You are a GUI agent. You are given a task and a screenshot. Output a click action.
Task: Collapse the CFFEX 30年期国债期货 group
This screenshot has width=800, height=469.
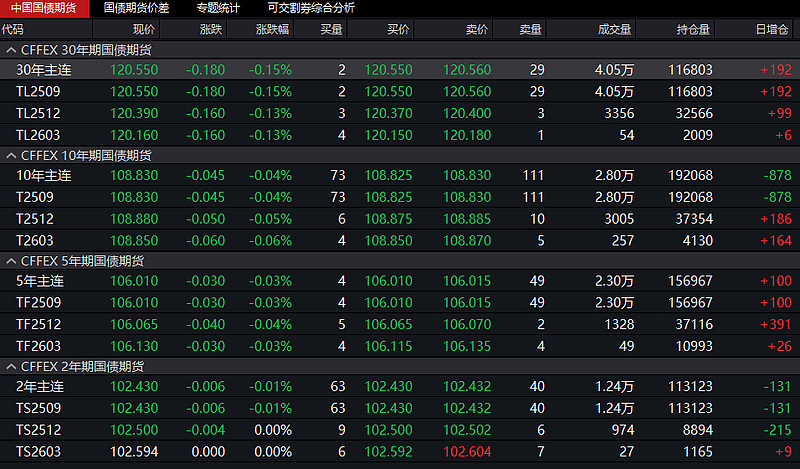[11, 50]
